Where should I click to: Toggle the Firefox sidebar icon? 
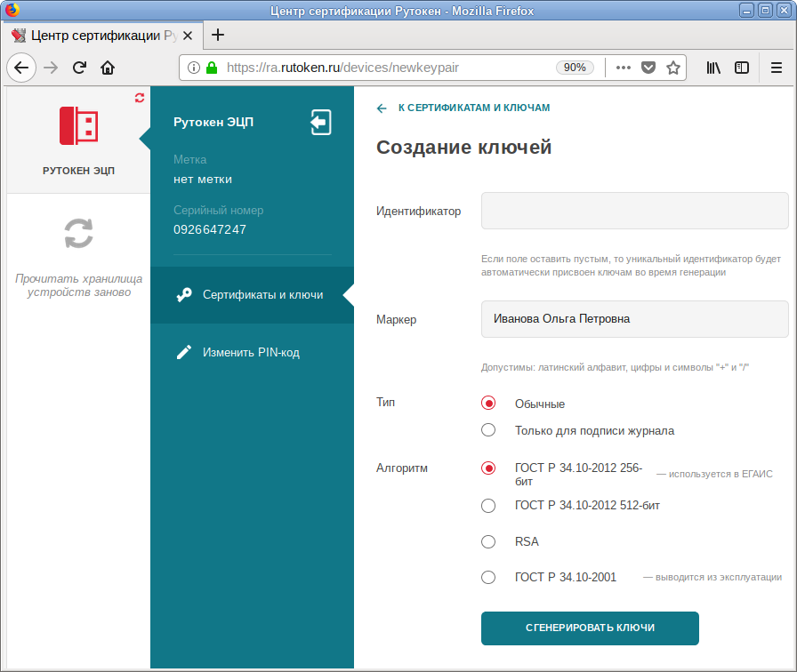(x=742, y=68)
